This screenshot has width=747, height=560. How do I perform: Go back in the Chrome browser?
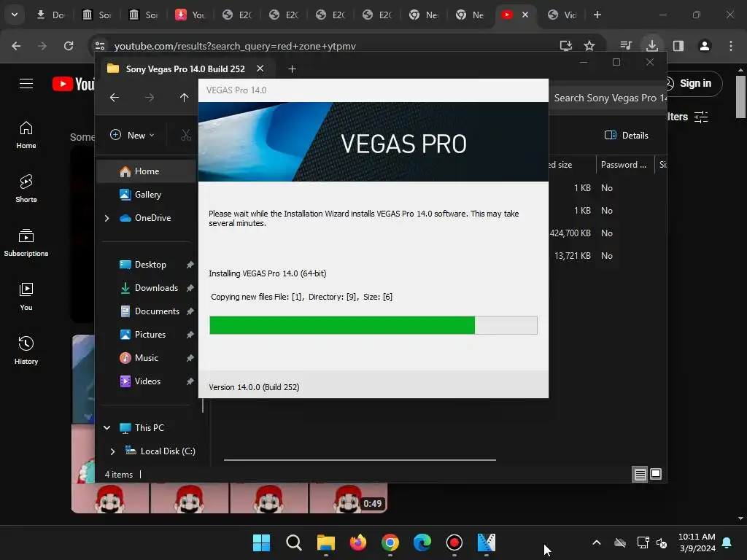[16, 46]
